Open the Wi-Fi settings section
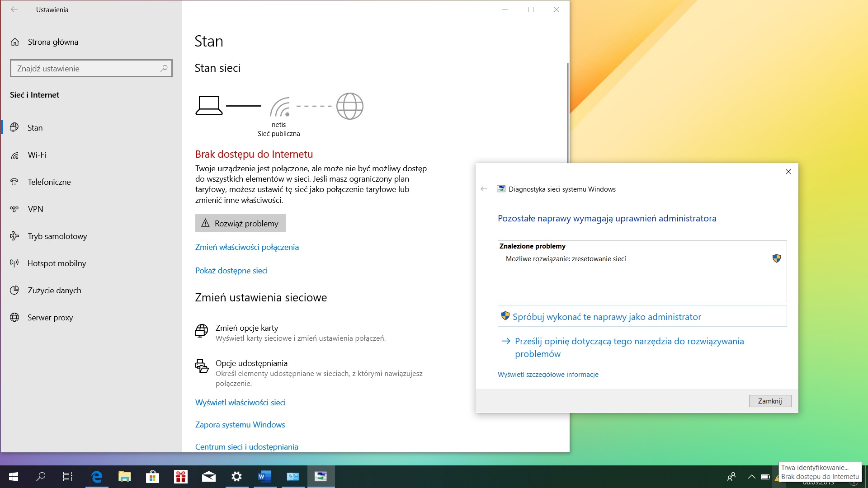Image resolution: width=868 pixels, height=488 pixels. click(37, 155)
